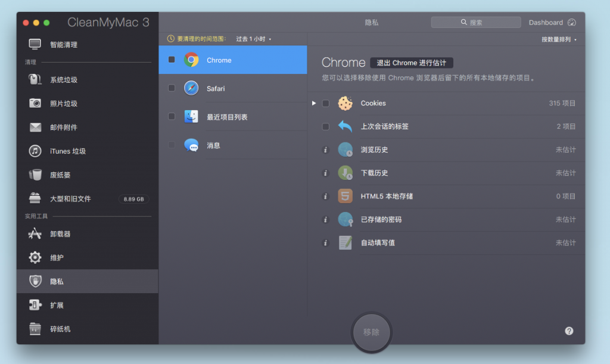The image size is (610, 364).
Task: Click the Messages (消息) bubble icon
Action: coord(191,145)
